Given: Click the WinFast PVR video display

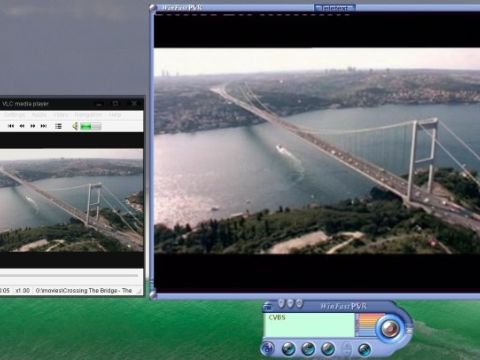Looking at the screenshot, I should coord(317,152).
